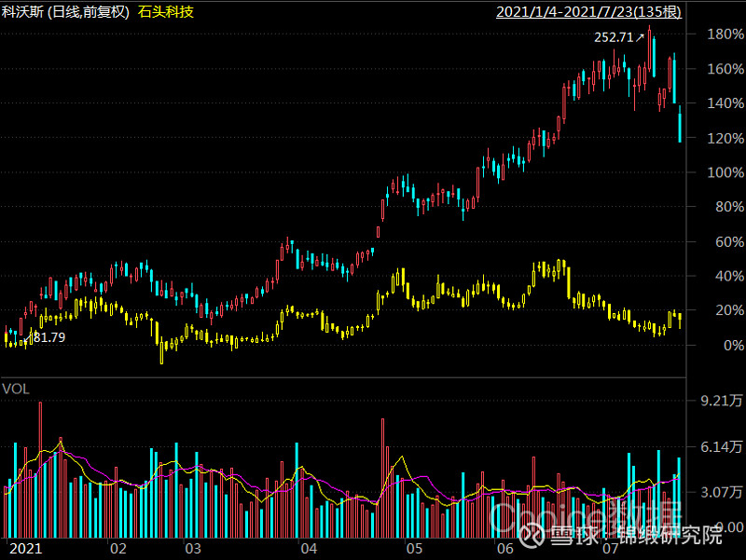
Task: Click the low price label 81.79
Action: point(49,337)
